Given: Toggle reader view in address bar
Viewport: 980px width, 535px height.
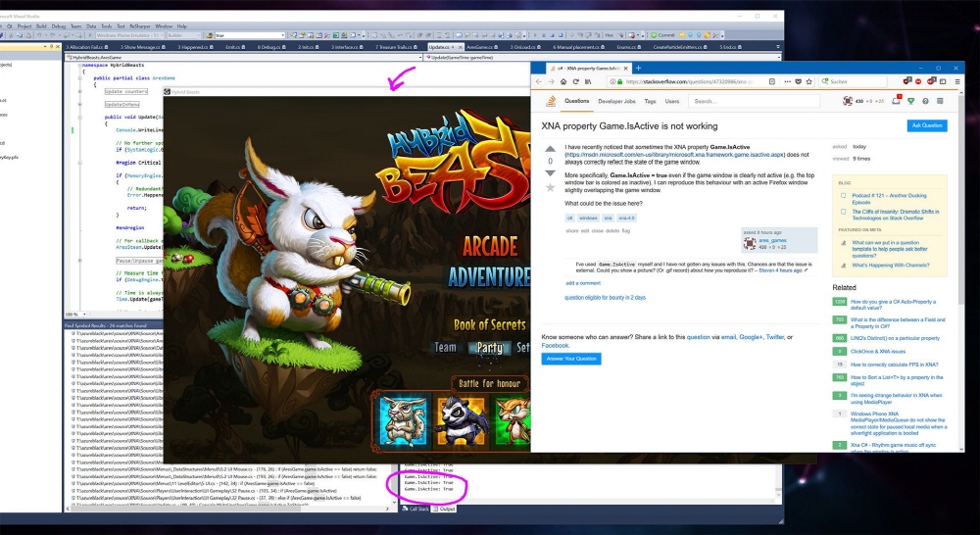Looking at the screenshot, I should 772,82.
